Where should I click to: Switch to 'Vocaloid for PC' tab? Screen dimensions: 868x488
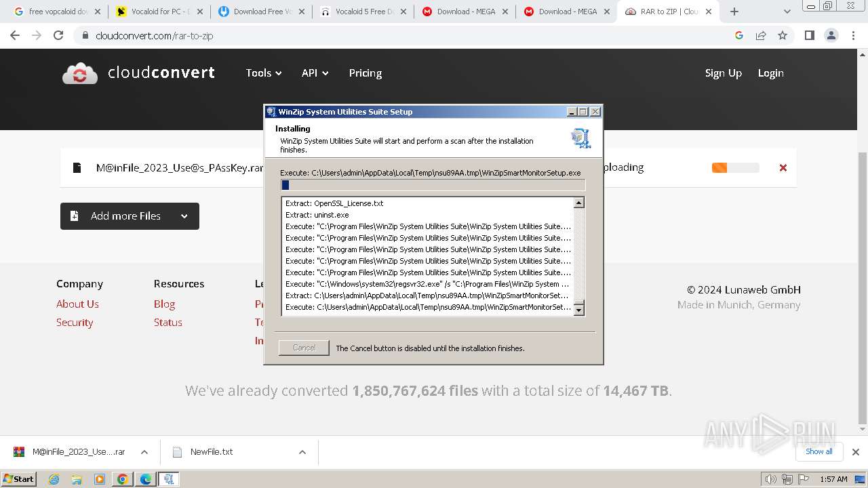click(x=158, y=12)
